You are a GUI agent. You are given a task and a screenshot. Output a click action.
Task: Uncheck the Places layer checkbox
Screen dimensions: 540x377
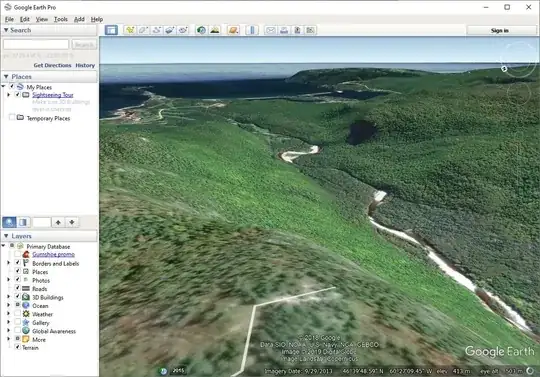(x=18, y=272)
